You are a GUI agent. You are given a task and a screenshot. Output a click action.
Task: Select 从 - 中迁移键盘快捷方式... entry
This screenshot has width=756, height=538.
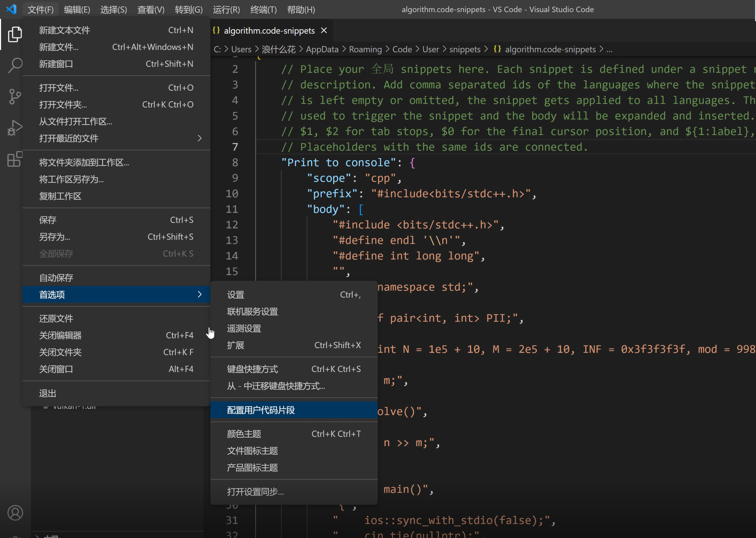pyautogui.click(x=294, y=386)
